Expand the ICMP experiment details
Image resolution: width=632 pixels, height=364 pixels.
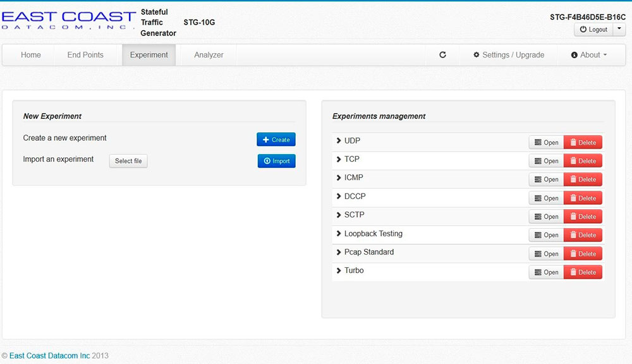click(x=339, y=178)
